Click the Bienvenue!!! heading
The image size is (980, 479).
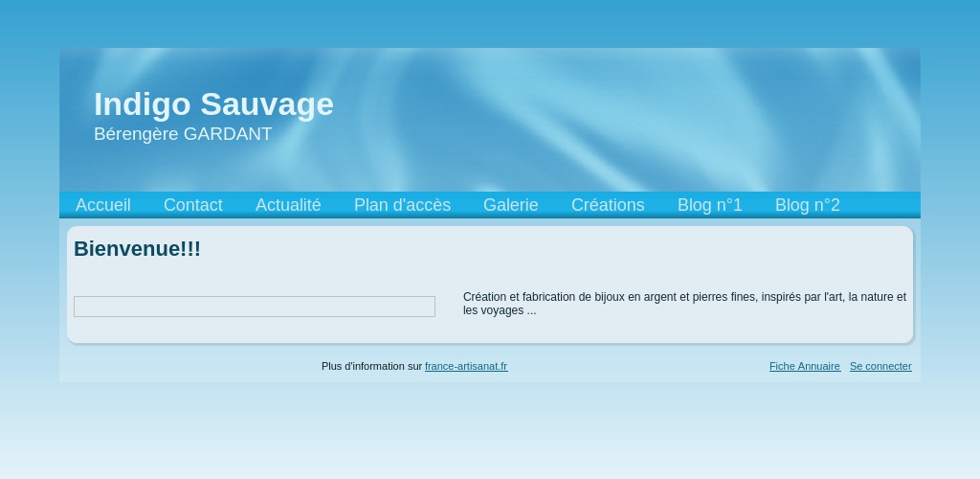click(x=138, y=249)
